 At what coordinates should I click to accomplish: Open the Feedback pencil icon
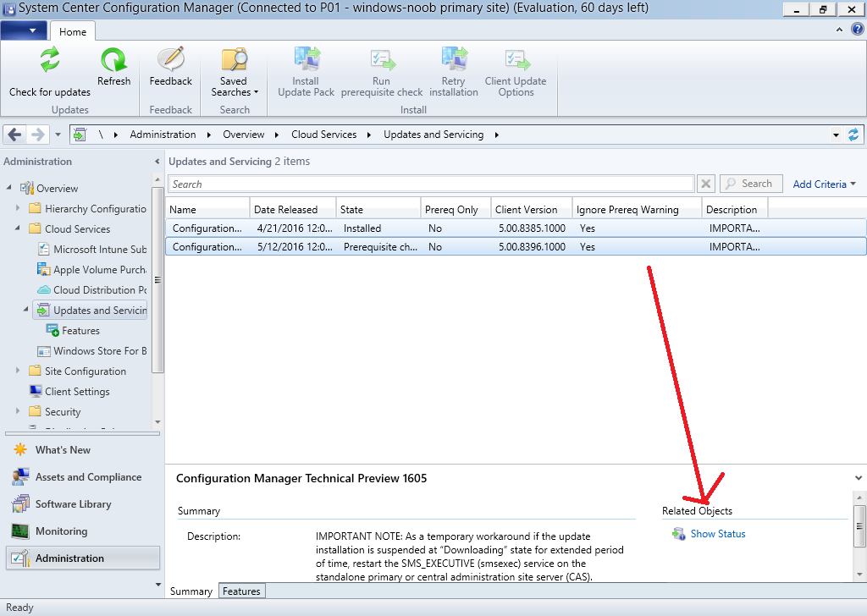[171, 60]
